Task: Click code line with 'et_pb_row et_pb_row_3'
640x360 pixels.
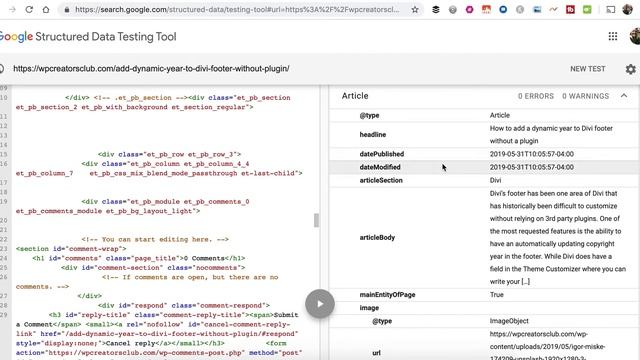Action: pyautogui.click(x=169, y=154)
